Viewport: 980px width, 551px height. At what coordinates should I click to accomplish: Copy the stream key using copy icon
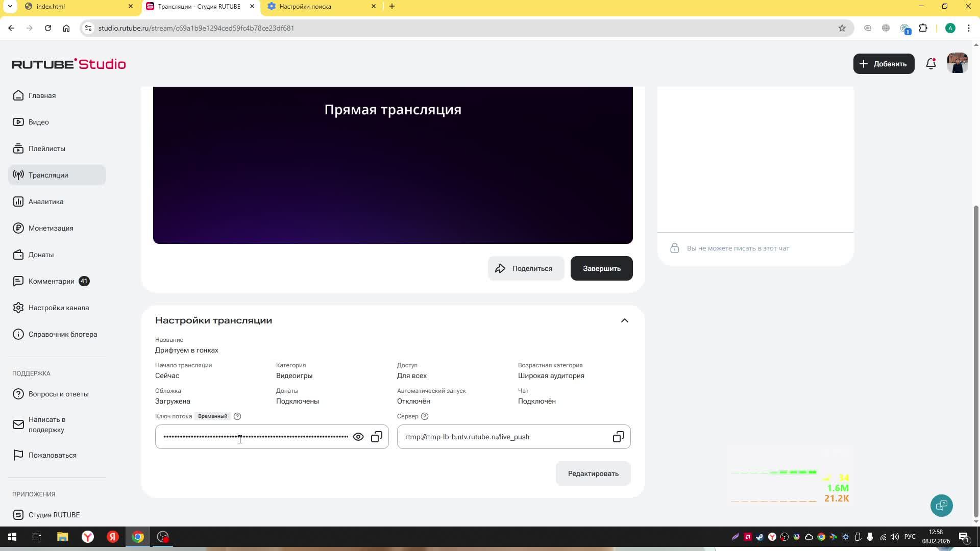(x=377, y=437)
